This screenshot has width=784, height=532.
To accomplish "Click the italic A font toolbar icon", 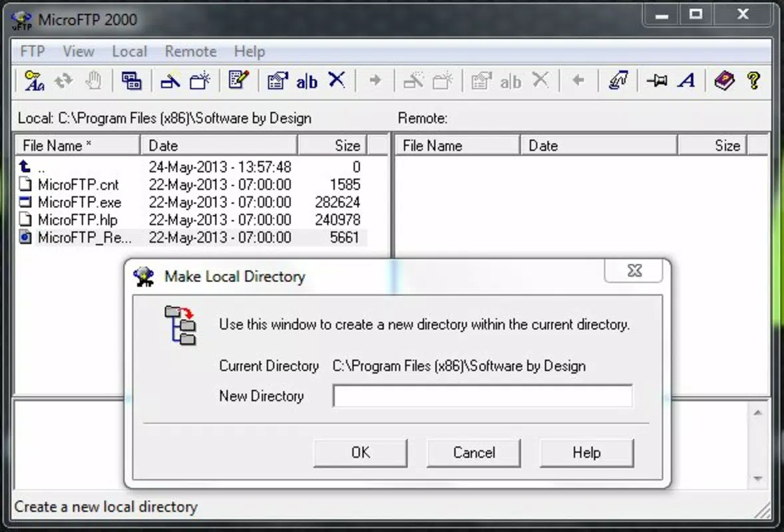I will pos(687,80).
